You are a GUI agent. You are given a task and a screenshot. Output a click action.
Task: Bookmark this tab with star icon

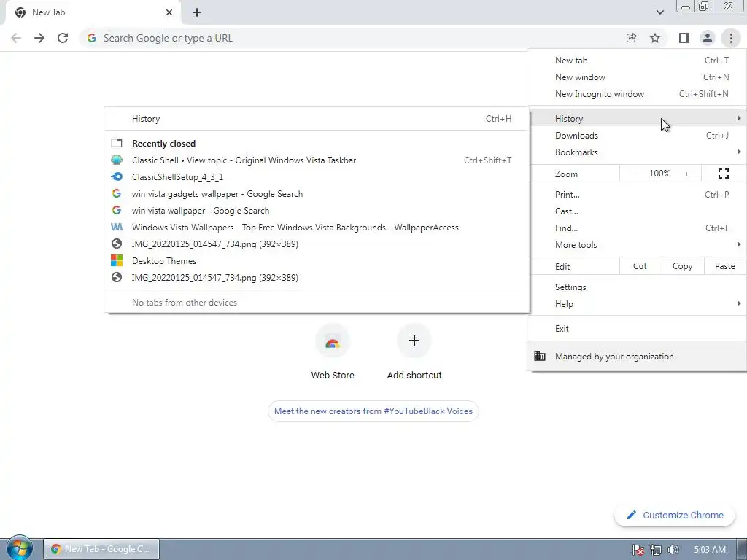[x=656, y=38]
